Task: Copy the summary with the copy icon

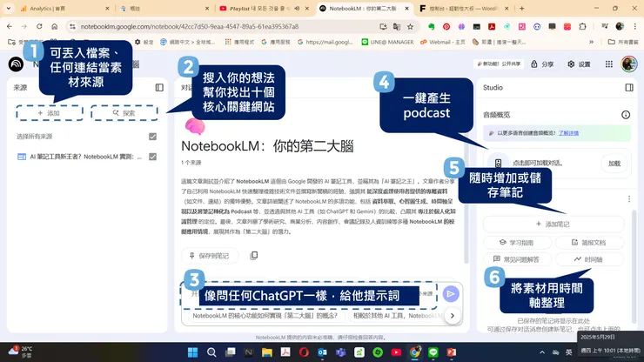Action: [x=254, y=256]
